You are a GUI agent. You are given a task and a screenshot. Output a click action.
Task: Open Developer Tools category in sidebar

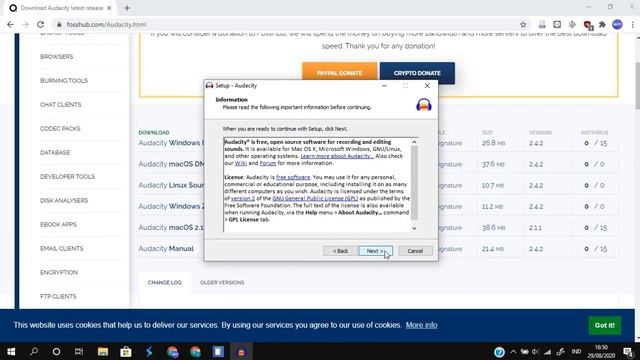click(67, 176)
